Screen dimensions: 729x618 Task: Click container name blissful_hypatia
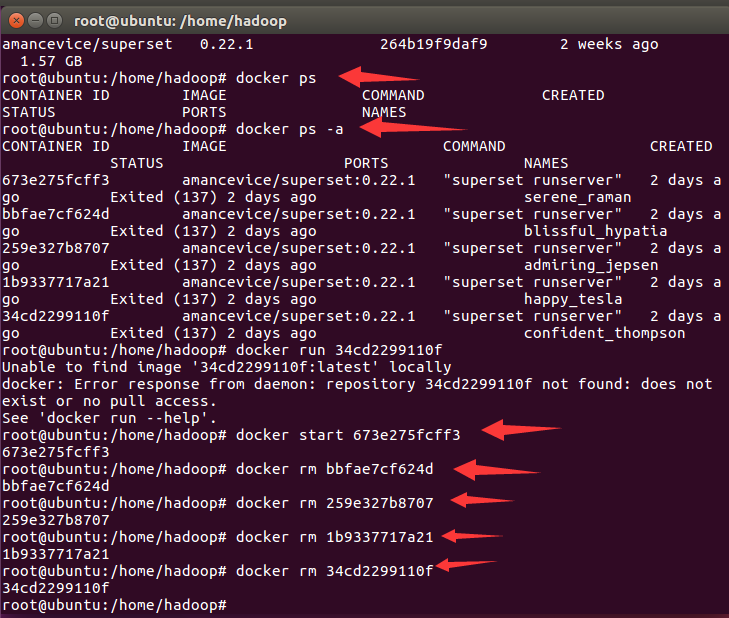(596, 232)
